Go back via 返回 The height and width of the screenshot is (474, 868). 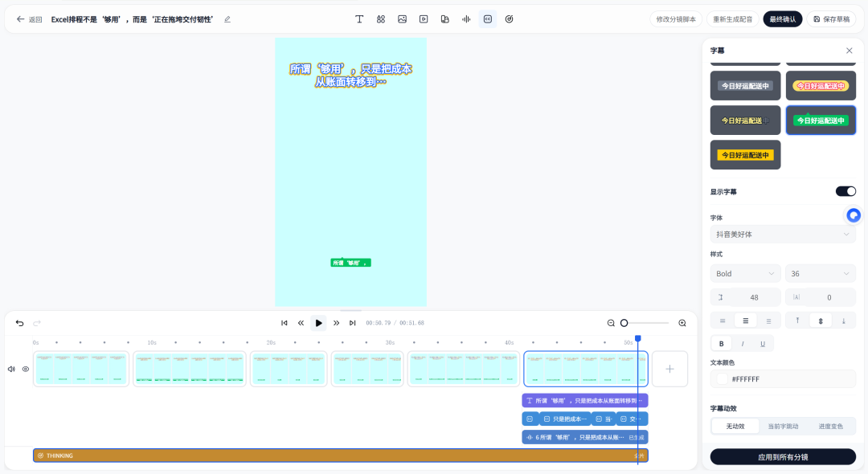click(30, 19)
